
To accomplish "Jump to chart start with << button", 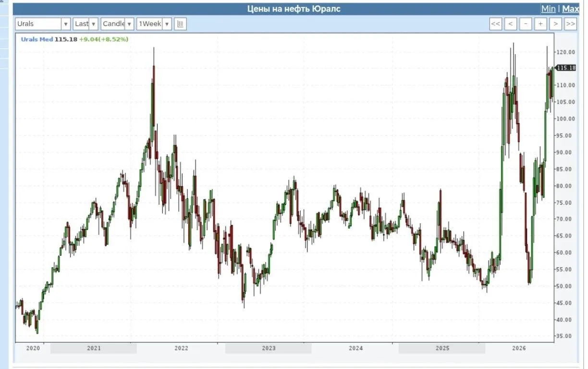I will pos(496,24).
